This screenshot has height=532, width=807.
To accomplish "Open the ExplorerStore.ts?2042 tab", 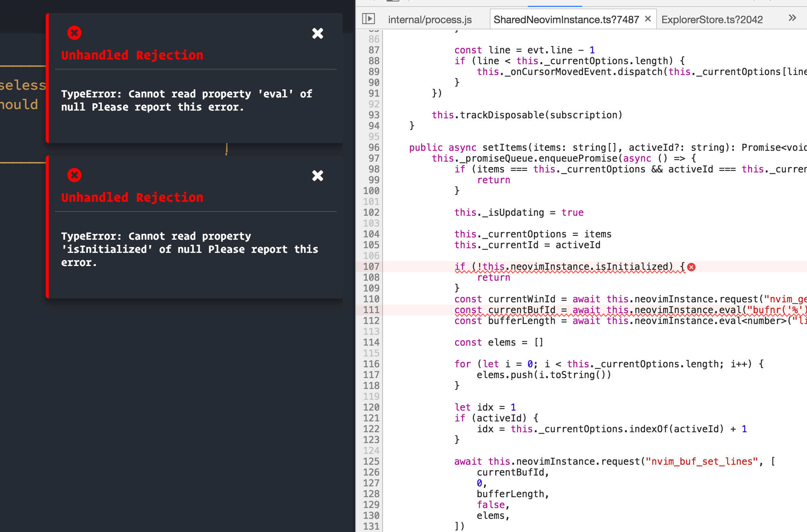I will tap(711, 19).
